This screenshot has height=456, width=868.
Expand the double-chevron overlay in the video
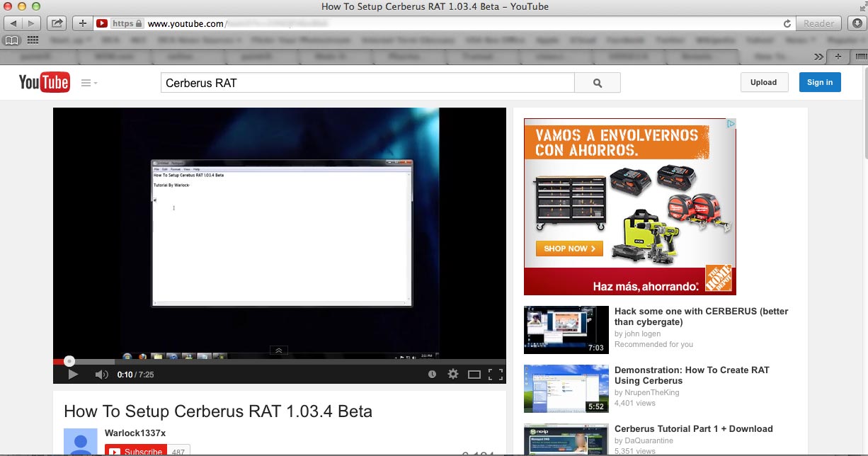(279, 350)
